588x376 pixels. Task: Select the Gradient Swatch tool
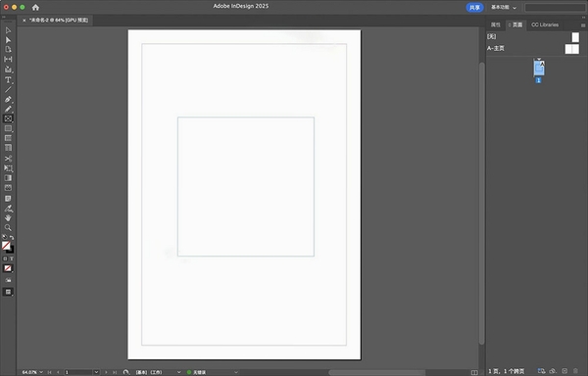pyautogui.click(x=8, y=178)
